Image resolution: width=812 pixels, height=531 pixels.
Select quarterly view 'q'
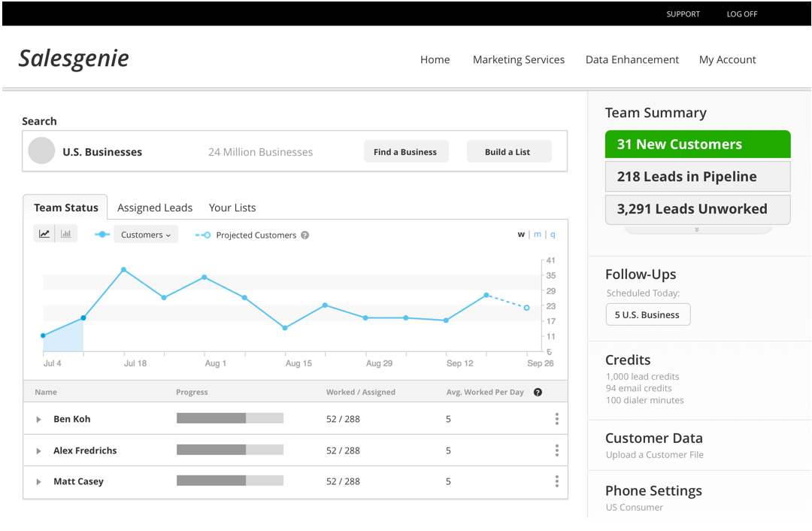coord(553,235)
